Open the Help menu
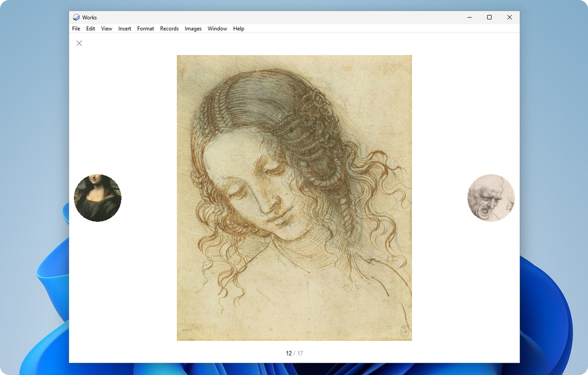 tap(239, 29)
